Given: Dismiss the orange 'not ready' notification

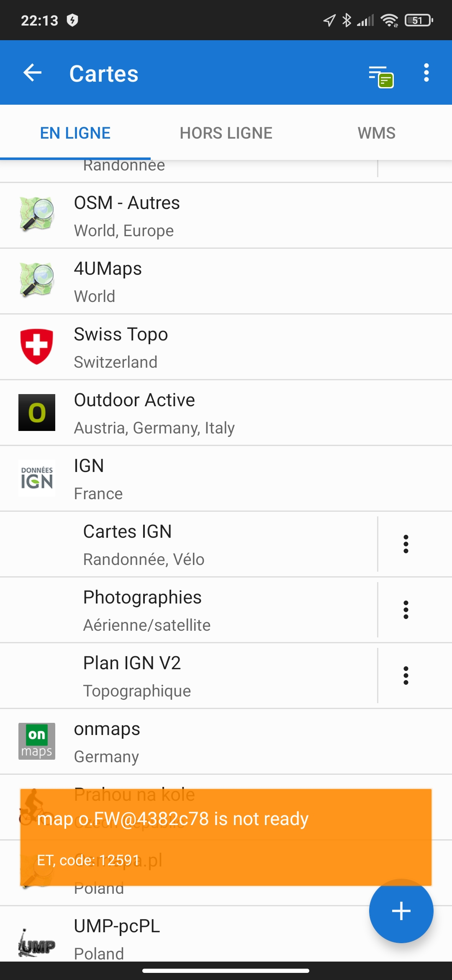Looking at the screenshot, I should click(x=226, y=837).
